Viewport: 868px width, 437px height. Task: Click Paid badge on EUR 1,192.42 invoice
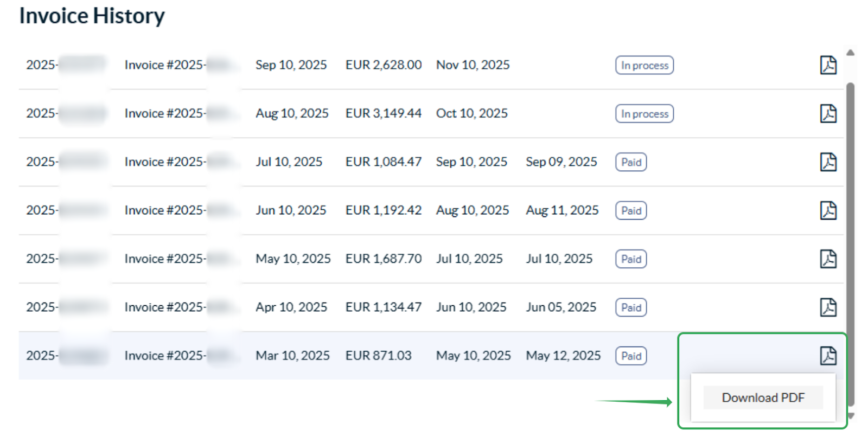tap(631, 210)
